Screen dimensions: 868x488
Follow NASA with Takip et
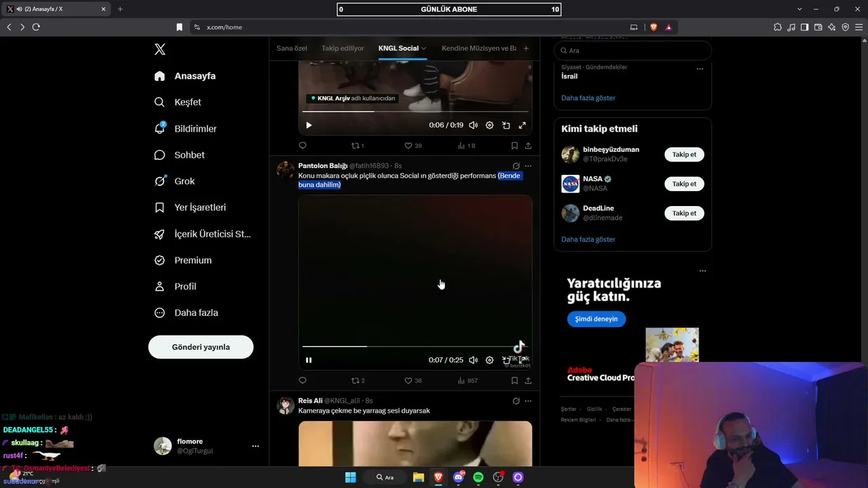[684, 184]
